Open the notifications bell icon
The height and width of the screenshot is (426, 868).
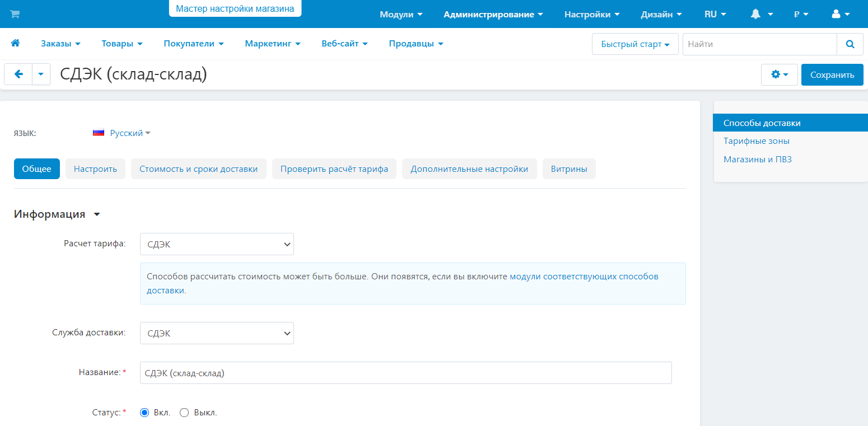point(756,15)
